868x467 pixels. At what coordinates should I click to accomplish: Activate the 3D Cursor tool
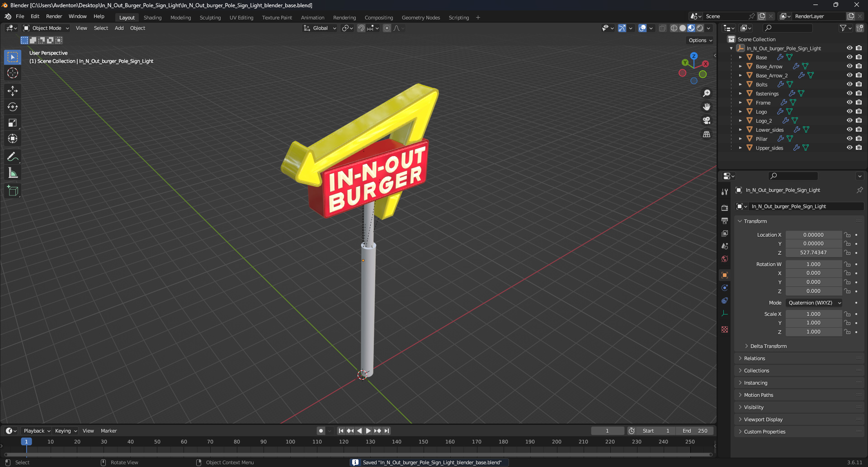click(x=13, y=73)
